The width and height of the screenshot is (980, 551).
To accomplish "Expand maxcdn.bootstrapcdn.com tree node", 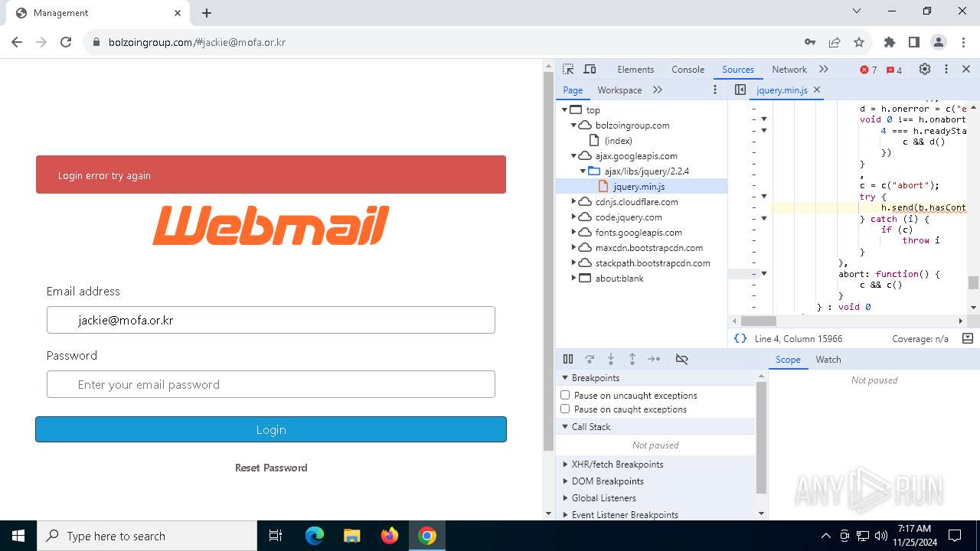I will (573, 247).
